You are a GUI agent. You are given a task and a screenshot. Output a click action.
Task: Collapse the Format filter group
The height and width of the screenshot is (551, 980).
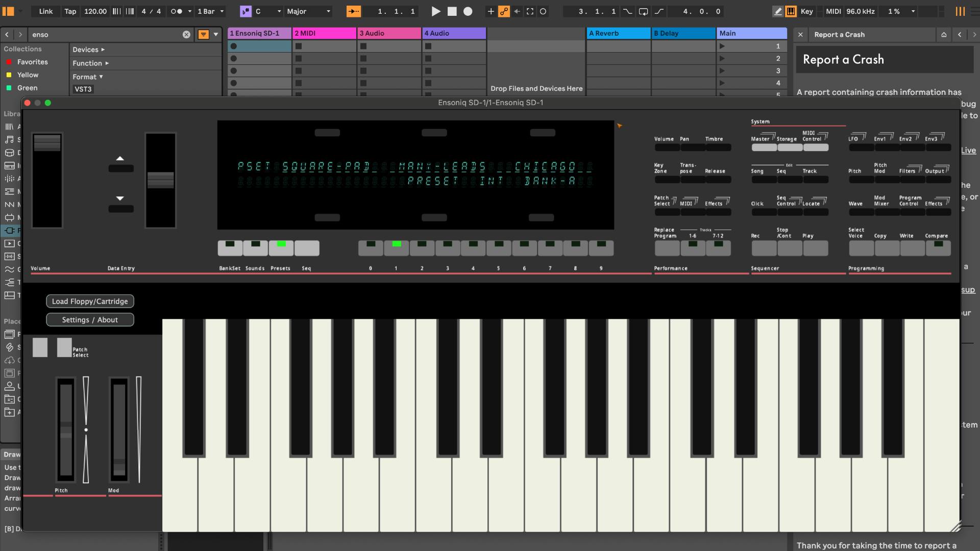click(x=88, y=77)
